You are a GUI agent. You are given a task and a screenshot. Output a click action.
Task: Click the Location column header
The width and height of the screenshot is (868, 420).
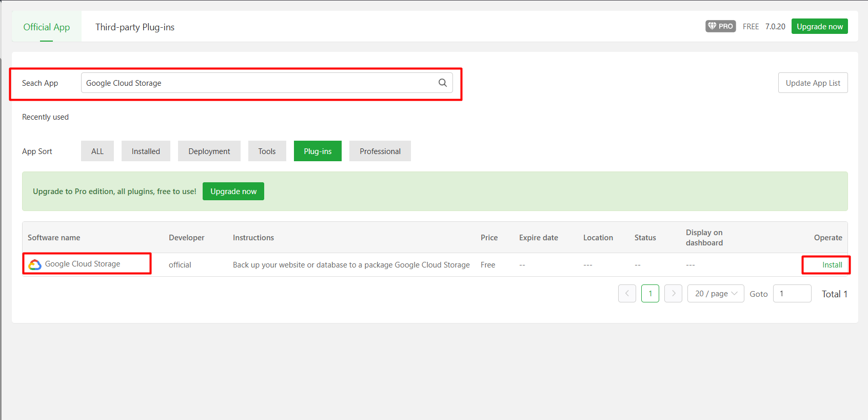(598, 238)
